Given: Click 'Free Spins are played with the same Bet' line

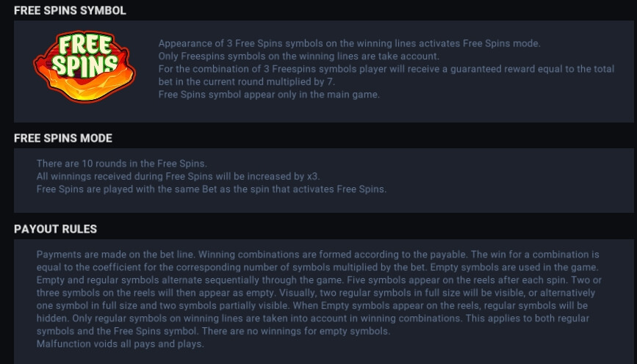Looking at the screenshot, I should click(212, 189).
